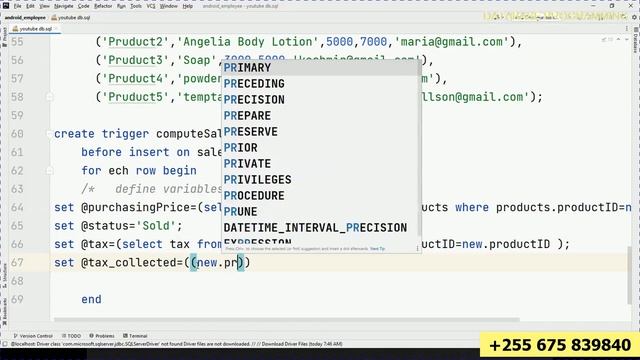Open the Project tool window sidebar
This screenshot has width=640, height=360.
[4, 37]
